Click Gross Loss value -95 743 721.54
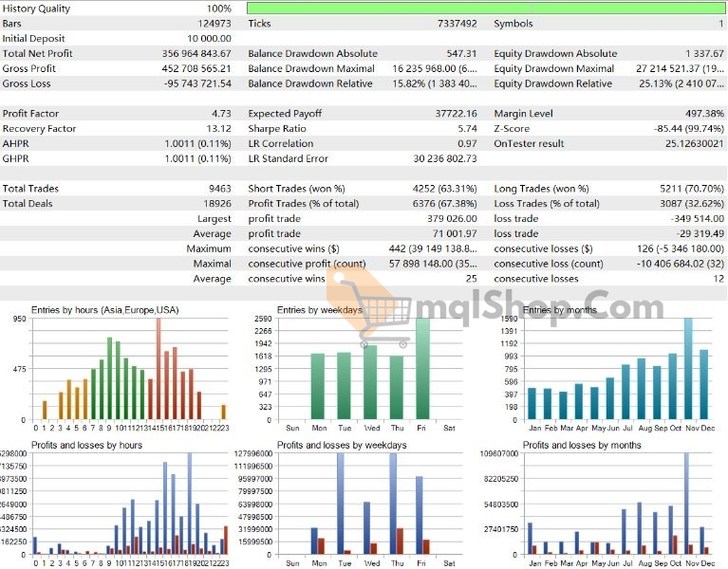Screen dimensions: 728x569 tap(197, 83)
